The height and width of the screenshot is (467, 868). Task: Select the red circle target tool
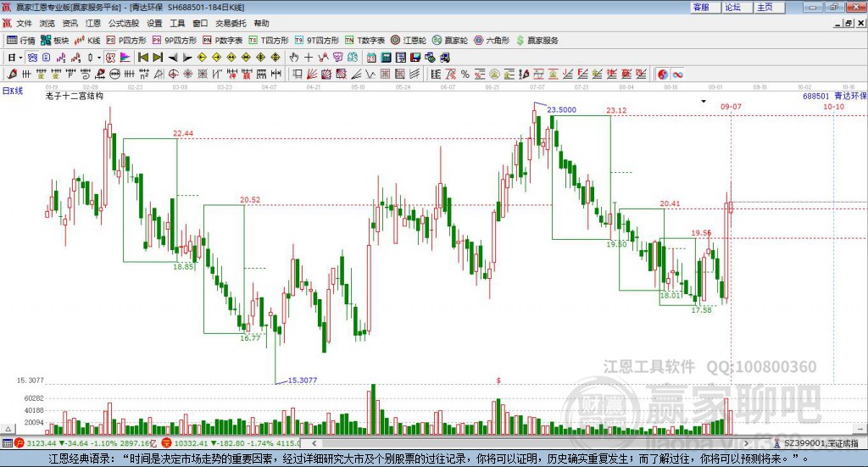pyautogui.click(x=173, y=74)
